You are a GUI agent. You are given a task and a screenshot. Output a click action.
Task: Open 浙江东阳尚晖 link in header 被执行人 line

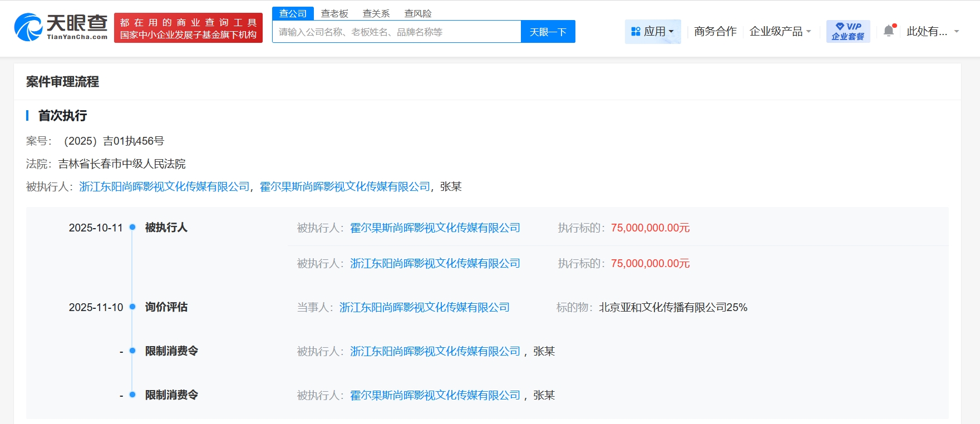pyautogui.click(x=164, y=187)
